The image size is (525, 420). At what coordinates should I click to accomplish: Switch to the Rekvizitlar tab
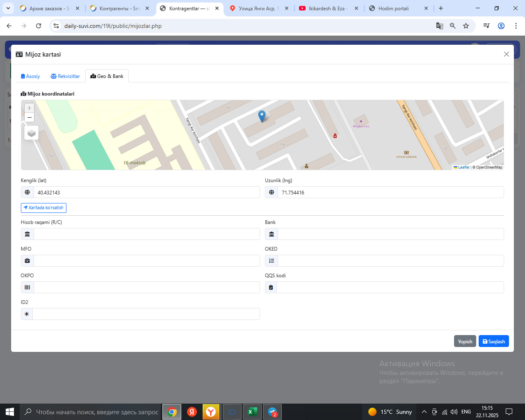(65, 76)
